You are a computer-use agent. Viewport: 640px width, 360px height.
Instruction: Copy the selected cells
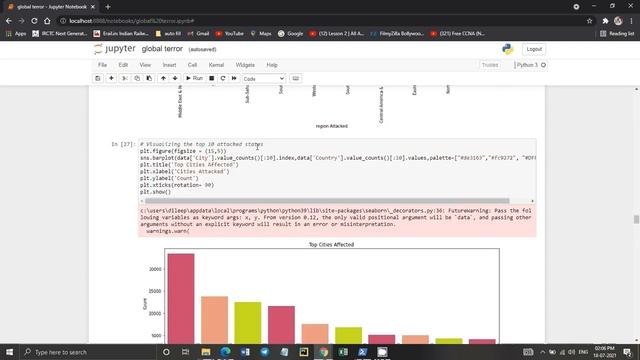137,78
